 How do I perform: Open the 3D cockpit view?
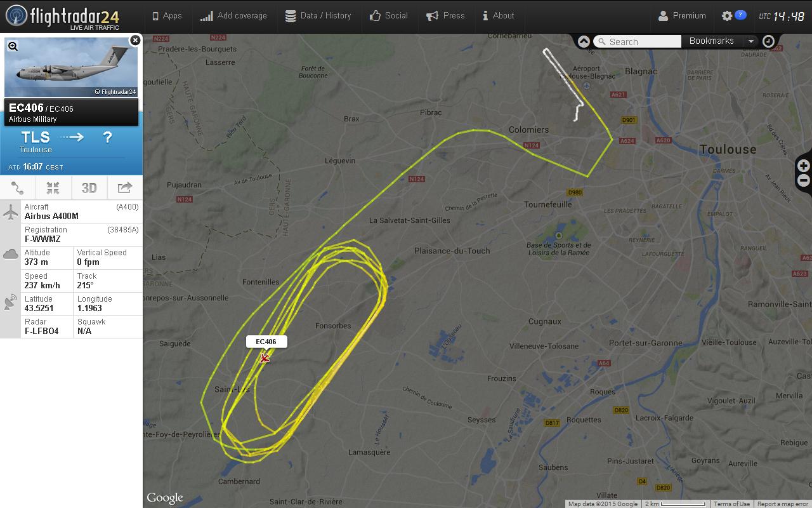coord(89,188)
